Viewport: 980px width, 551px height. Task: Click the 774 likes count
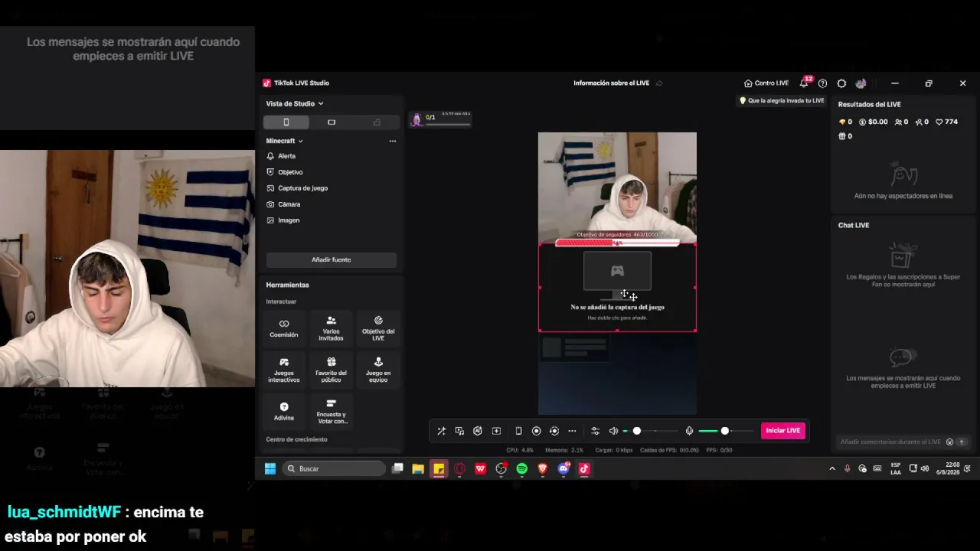(x=947, y=122)
